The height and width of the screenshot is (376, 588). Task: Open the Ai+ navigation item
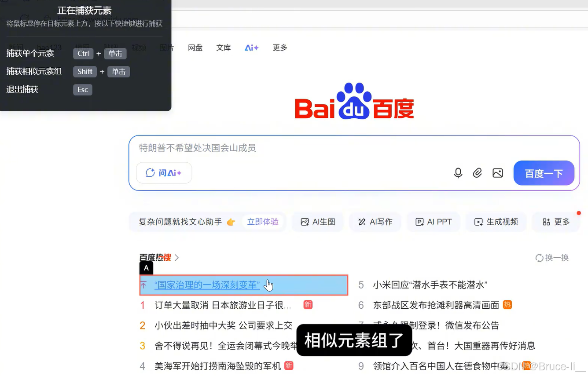tap(252, 47)
